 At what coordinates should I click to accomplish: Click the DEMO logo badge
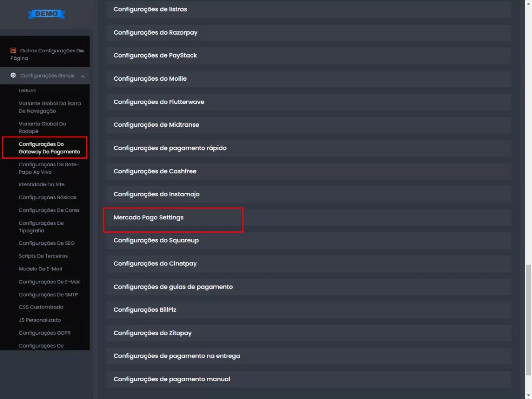(46, 14)
